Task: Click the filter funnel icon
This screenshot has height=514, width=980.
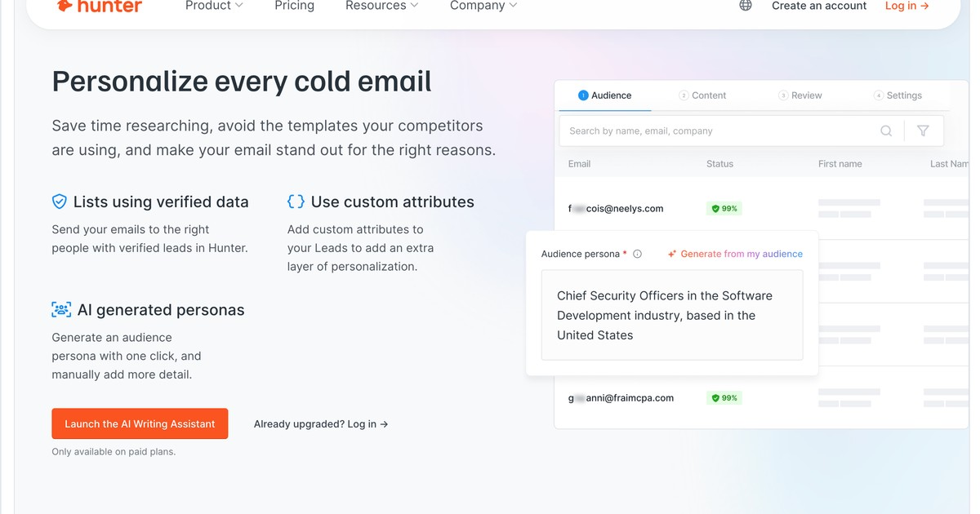Action: [923, 131]
